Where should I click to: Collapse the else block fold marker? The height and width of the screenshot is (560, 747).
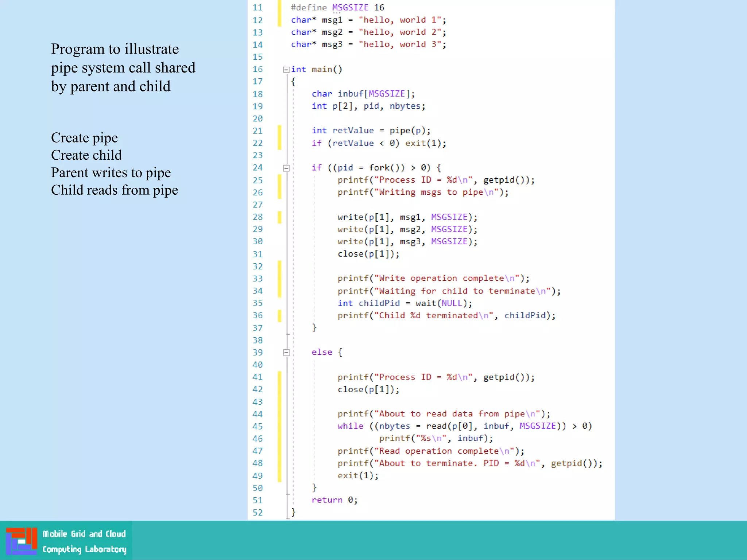(x=286, y=353)
